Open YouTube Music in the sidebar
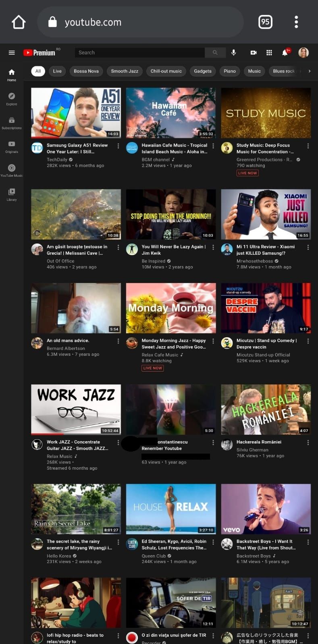 pos(12,170)
